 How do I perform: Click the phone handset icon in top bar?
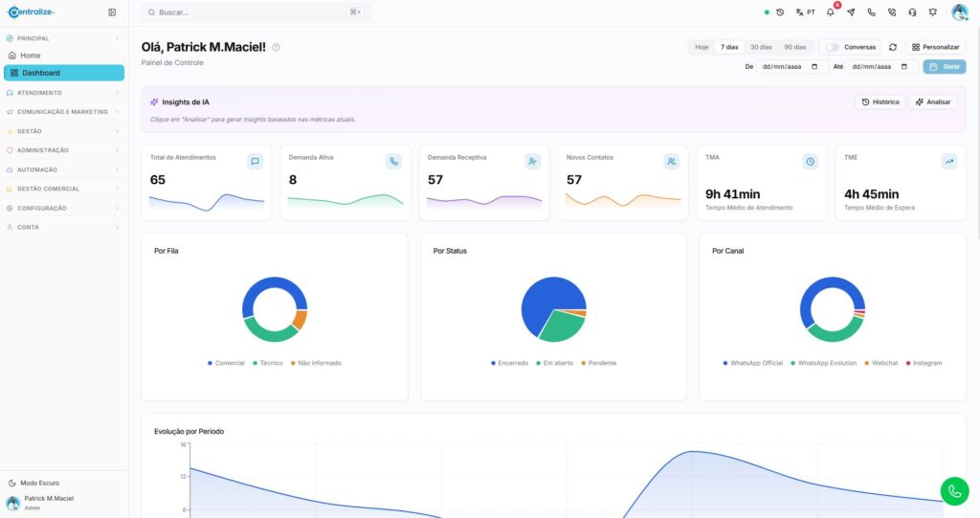(x=871, y=11)
